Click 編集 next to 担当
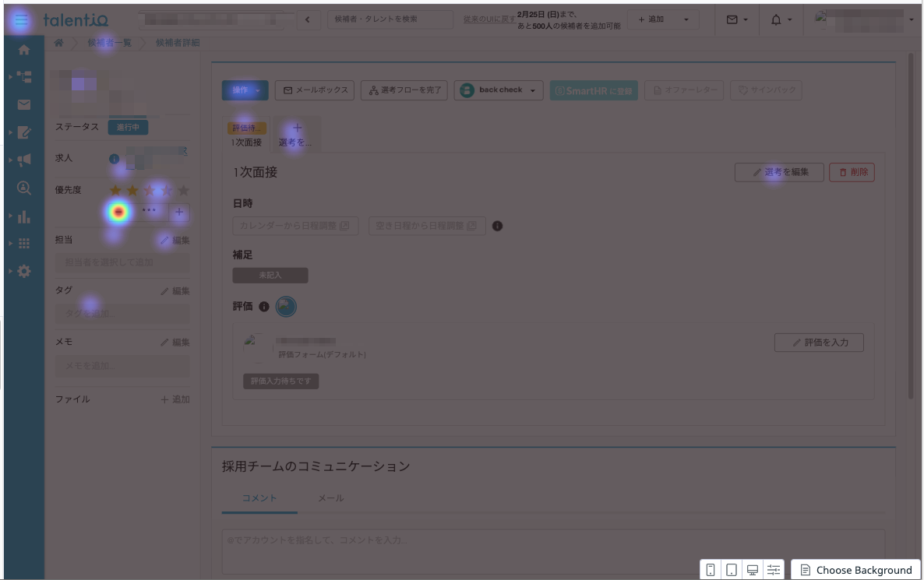 [x=175, y=241]
